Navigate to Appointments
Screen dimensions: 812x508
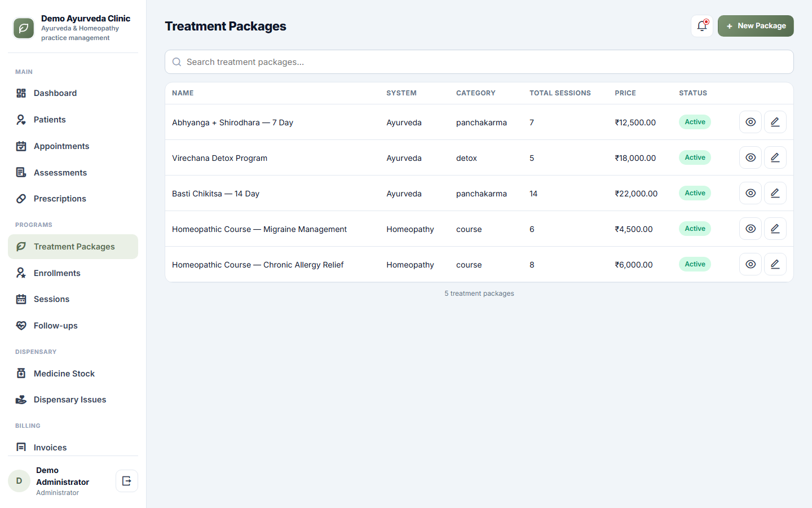(73, 146)
